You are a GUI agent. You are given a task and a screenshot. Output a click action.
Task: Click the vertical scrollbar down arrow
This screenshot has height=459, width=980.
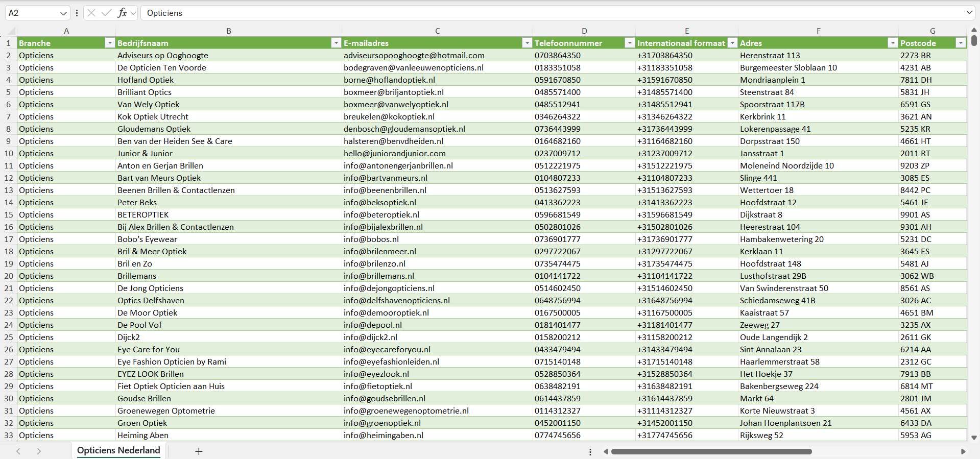974,438
